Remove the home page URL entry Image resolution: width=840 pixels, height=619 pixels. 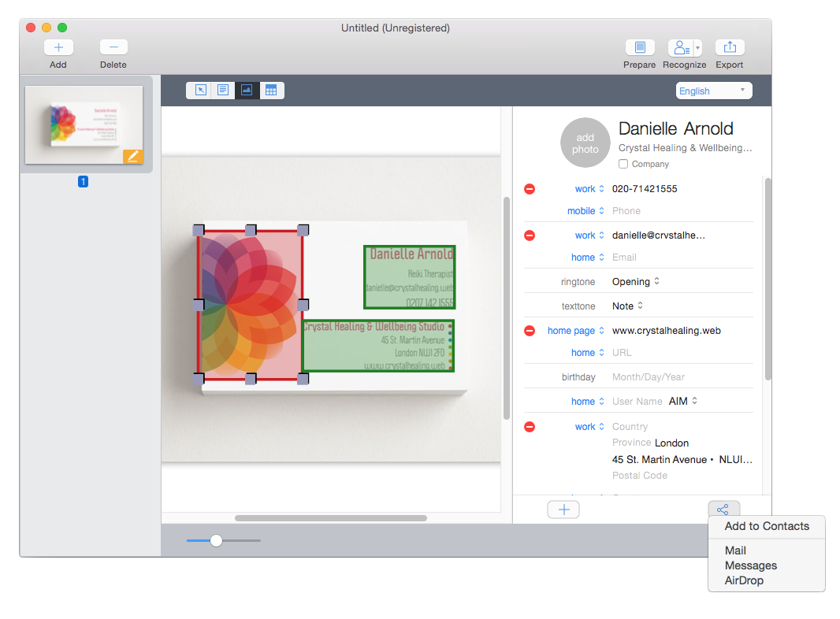[530, 331]
